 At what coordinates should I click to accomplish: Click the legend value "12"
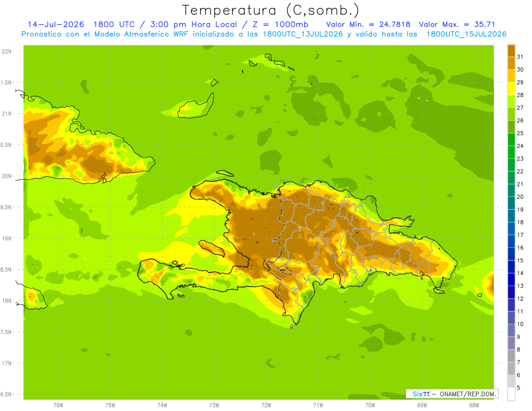pyautogui.click(x=520, y=298)
